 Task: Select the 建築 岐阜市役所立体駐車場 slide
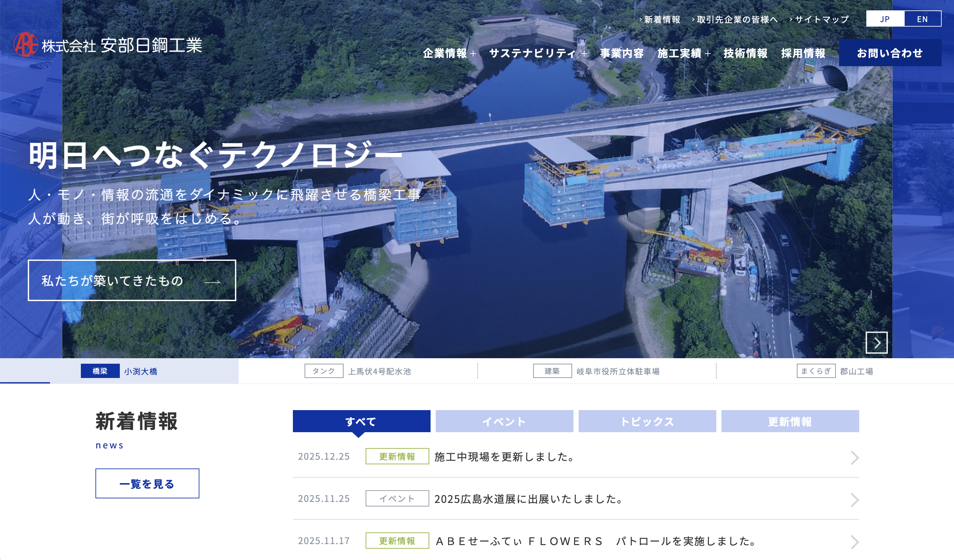596,371
